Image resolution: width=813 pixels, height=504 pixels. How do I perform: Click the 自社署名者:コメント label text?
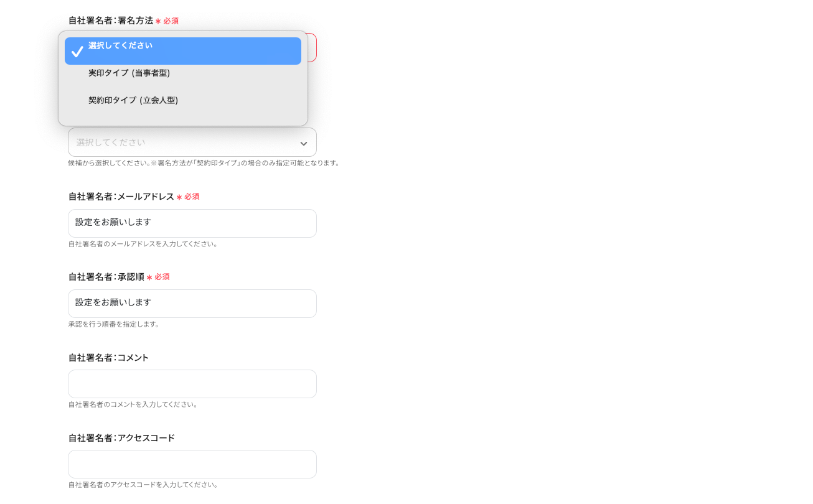click(x=109, y=358)
